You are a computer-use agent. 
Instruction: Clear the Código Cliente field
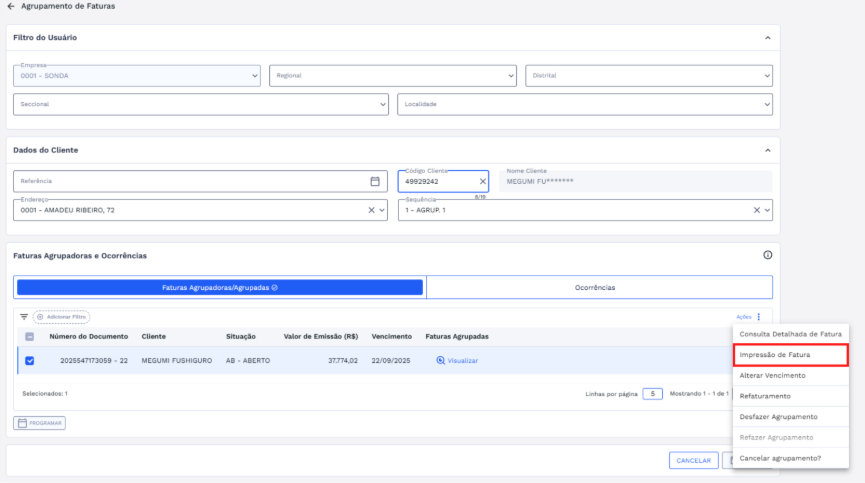click(x=482, y=181)
